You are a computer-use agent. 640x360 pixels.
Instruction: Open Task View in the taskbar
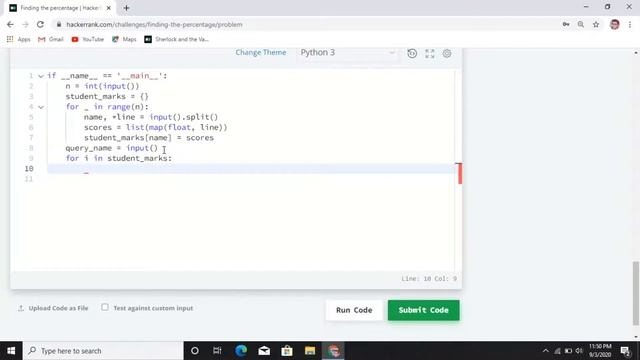[217, 351]
